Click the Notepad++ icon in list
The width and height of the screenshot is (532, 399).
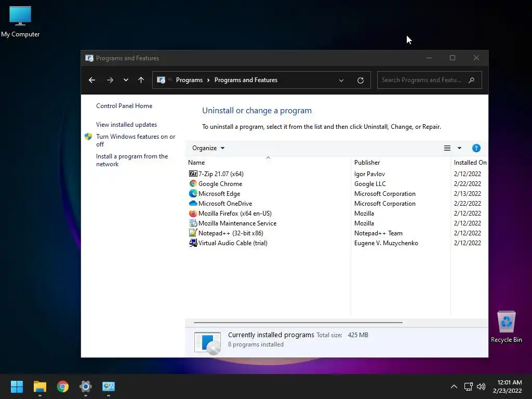coord(193,233)
